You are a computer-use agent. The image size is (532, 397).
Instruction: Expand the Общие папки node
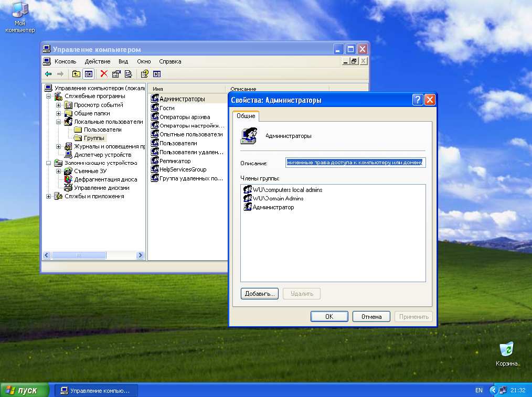point(58,113)
